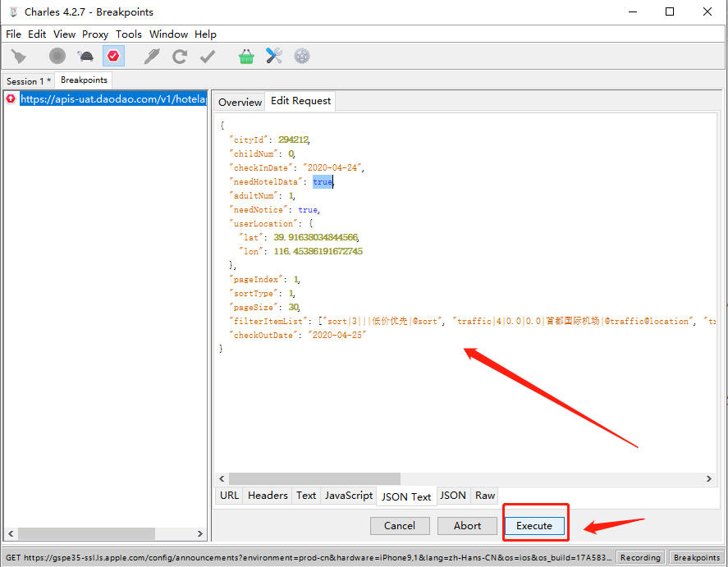Select the Breakpoints tab

84,80
